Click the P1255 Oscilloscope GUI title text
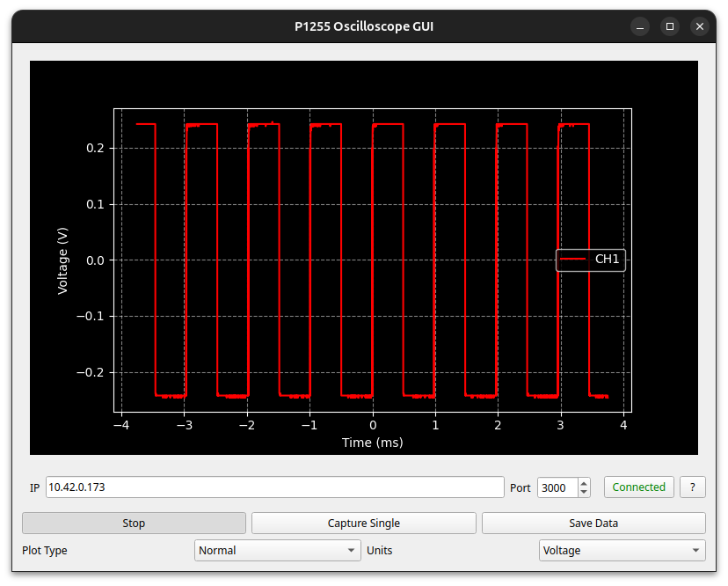Image resolution: width=728 pixels, height=586 pixels. click(x=364, y=26)
